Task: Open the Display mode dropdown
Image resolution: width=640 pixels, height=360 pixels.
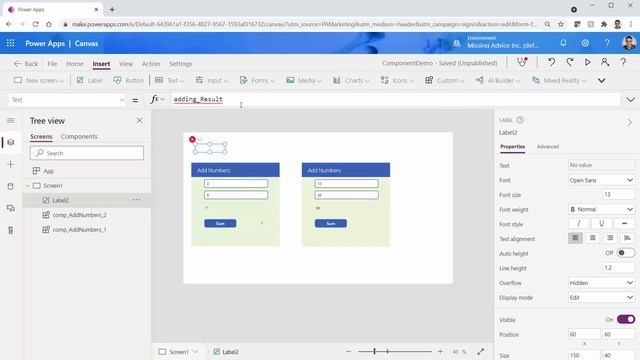Action: coord(601,298)
